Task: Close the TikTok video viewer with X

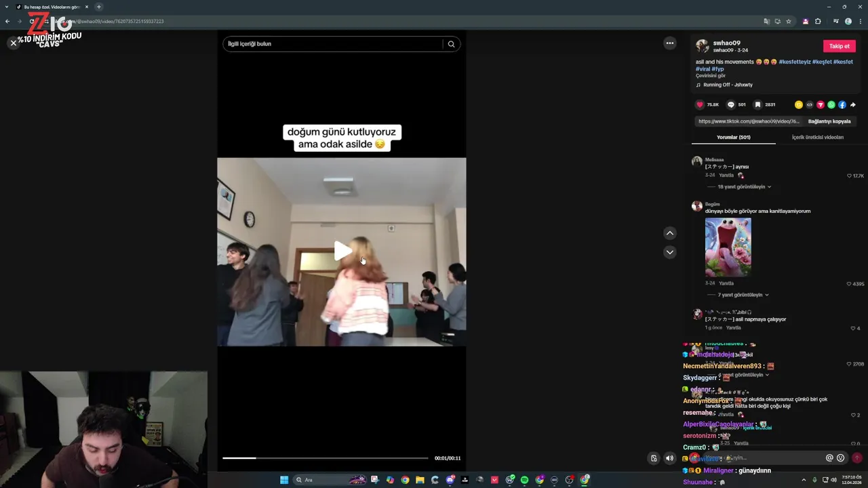Action: coord(13,43)
